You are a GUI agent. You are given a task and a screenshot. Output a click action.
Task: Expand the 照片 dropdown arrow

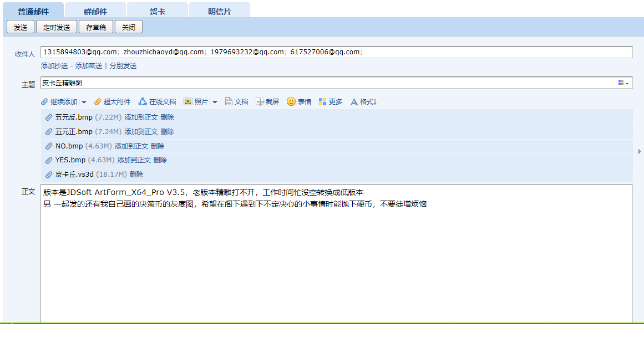click(x=215, y=102)
